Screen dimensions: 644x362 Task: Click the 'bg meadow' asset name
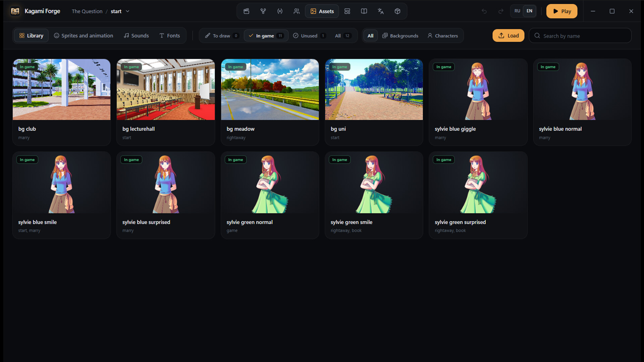click(x=240, y=129)
